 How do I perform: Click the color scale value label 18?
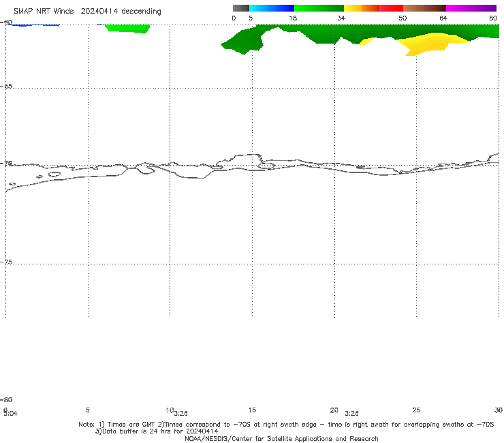click(292, 18)
